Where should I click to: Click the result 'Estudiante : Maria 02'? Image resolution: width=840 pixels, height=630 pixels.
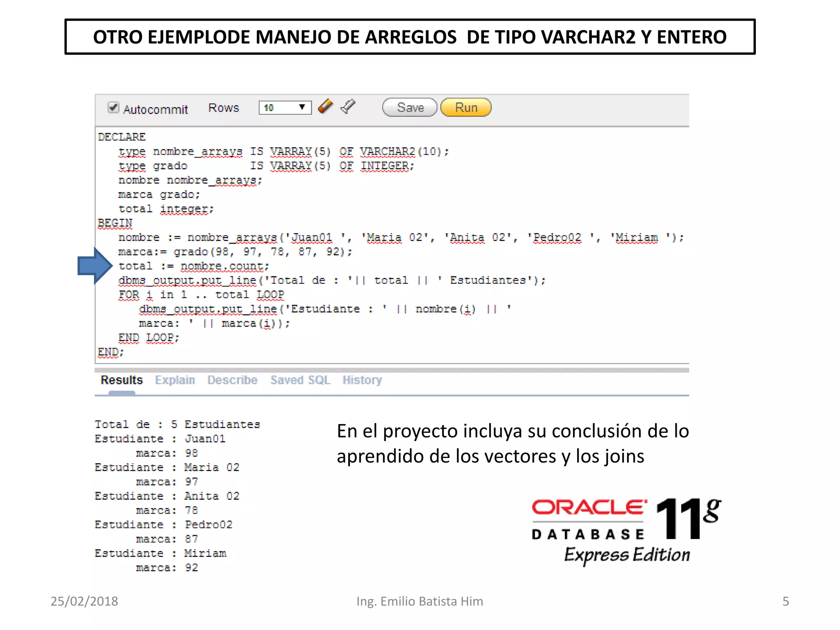(167, 467)
